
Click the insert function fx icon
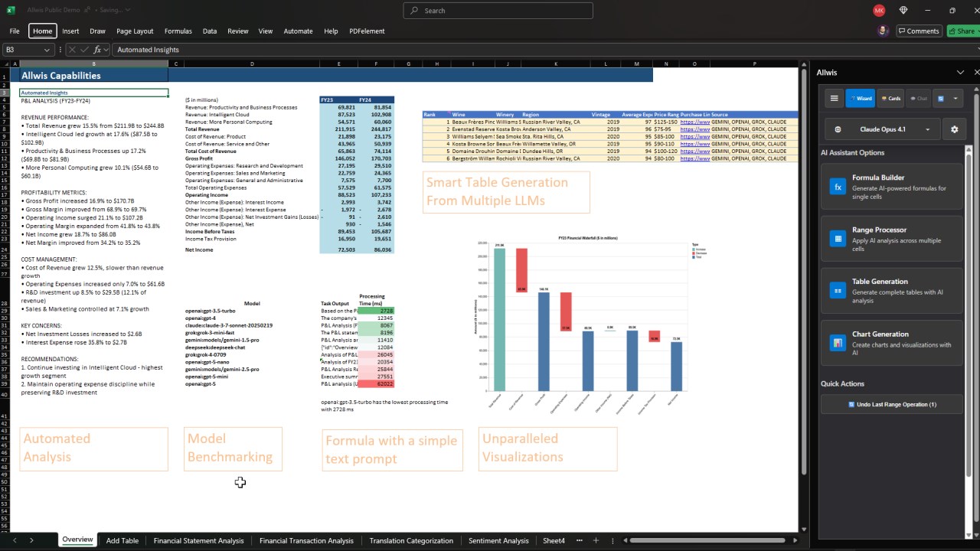coord(96,50)
